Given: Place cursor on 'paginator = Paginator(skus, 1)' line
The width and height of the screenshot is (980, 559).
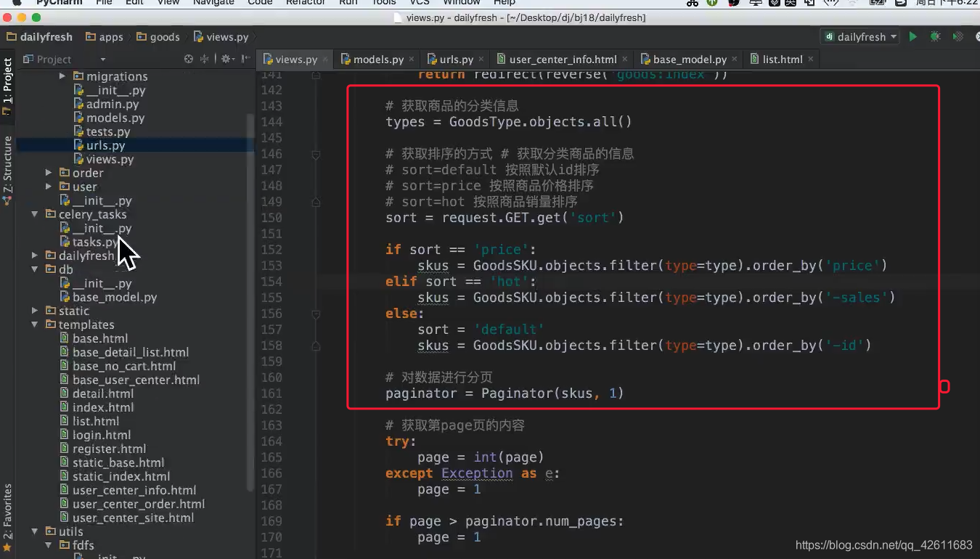Looking at the screenshot, I should tap(505, 393).
